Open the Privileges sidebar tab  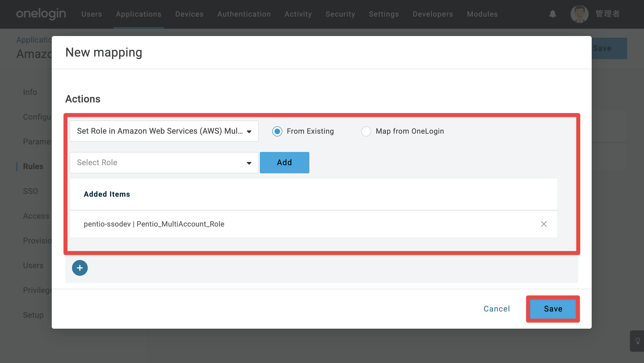pos(37,290)
